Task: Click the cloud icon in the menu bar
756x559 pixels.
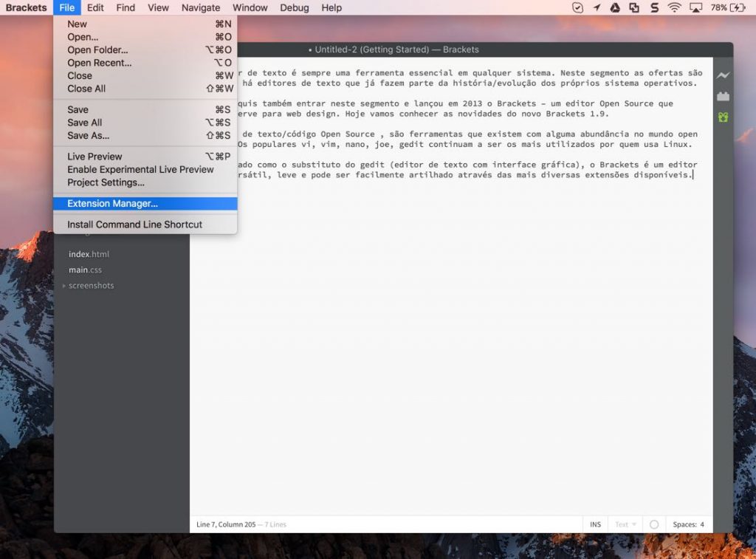Action: pos(615,8)
